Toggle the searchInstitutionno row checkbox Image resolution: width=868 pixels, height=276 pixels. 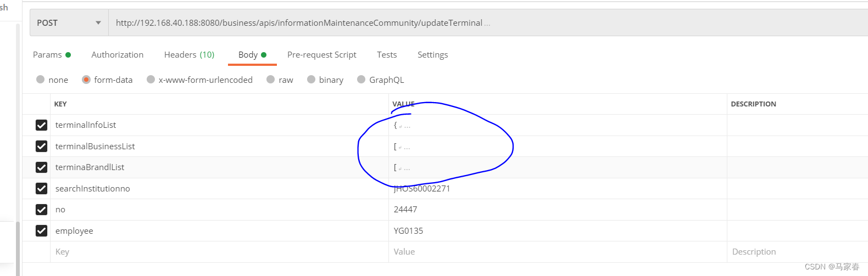click(41, 188)
